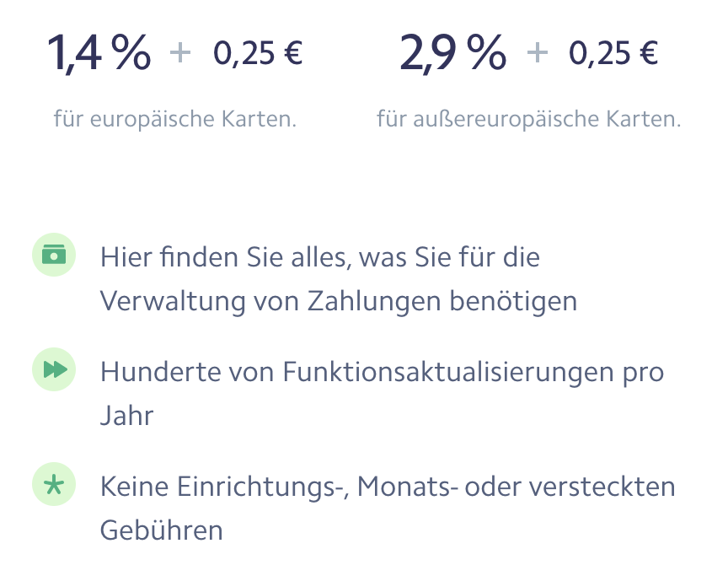Click the 0,25 € fee for non-European cards
The width and height of the screenshot is (728, 565).
pos(613,53)
